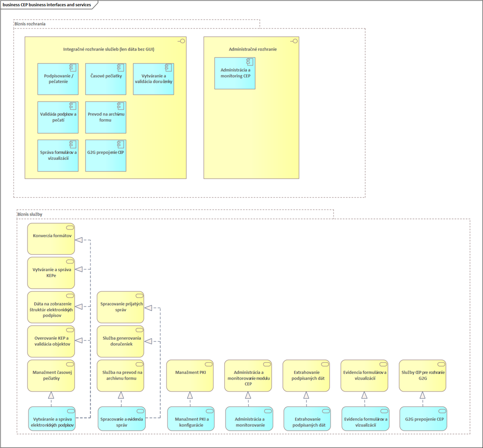The height and width of the screenshot is (448, 483).
Task: Click the interface lollipop icon on Administračné rozhranie
Action: [x=294, y=41]
